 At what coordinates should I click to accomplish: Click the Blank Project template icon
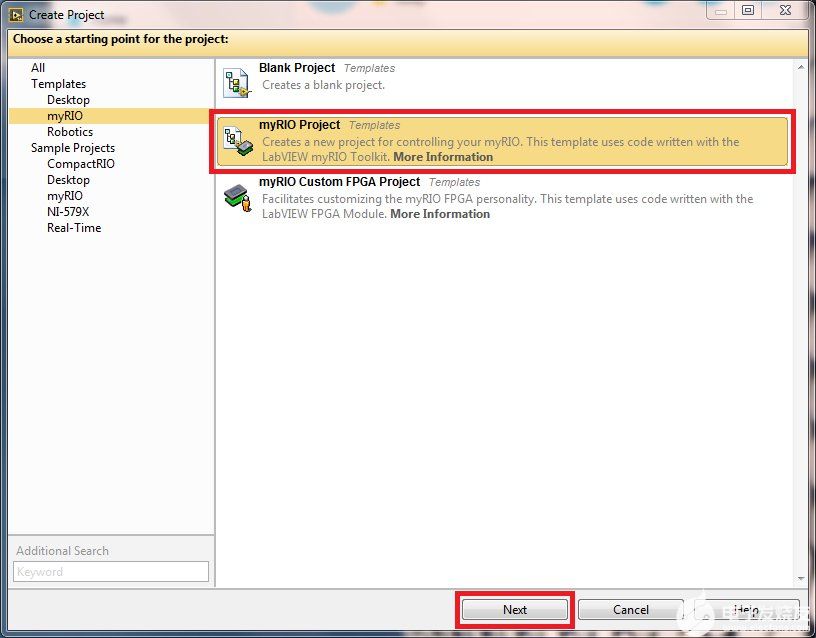pyautogui.click(x=237, y=83)
